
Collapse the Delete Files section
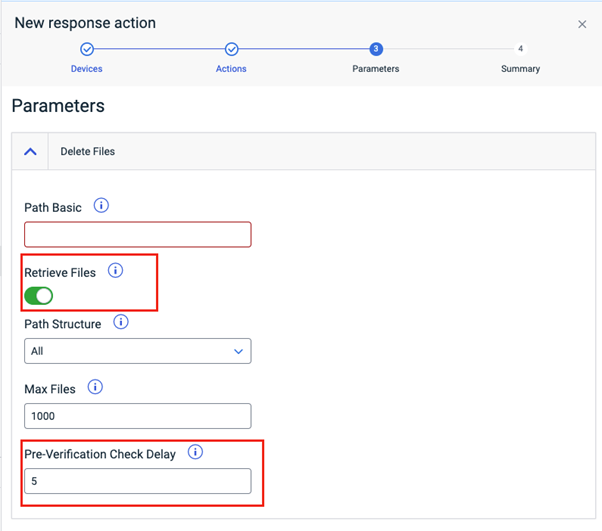[30, 152]
